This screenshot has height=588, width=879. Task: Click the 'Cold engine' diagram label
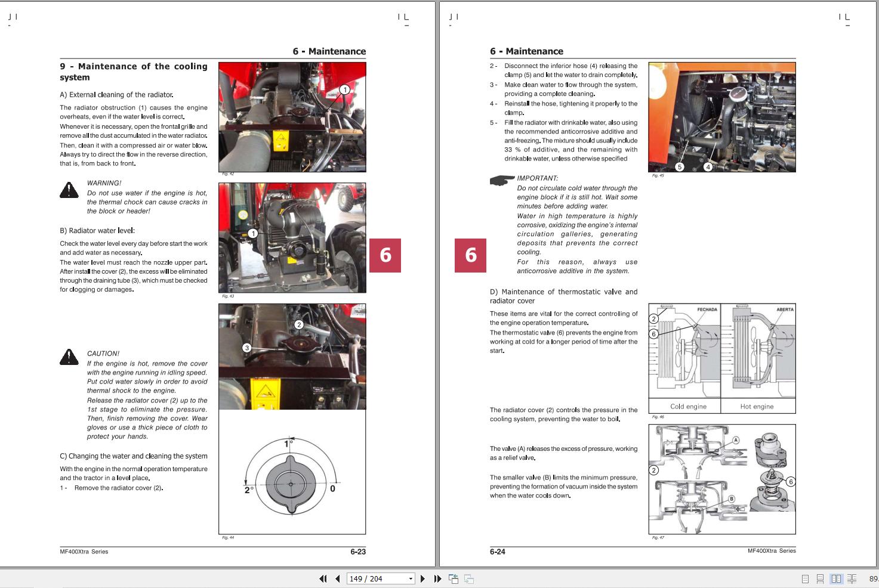[x=688, y=407]
